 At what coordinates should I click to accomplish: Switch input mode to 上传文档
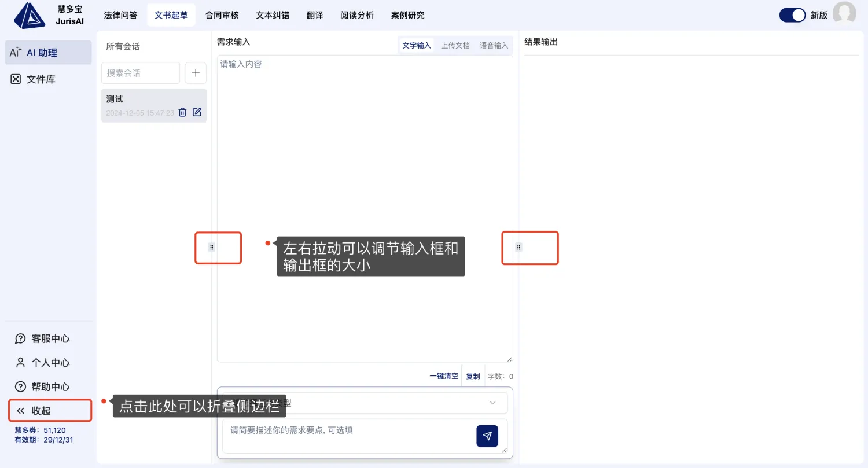coord(455,45)
